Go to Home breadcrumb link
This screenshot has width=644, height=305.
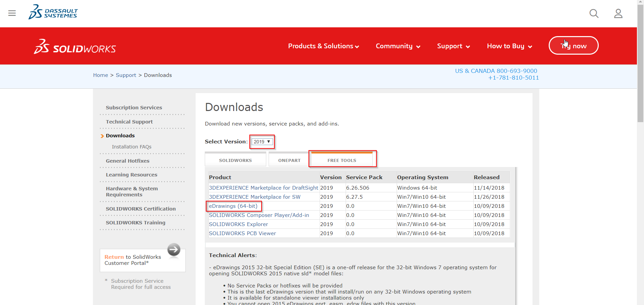[x=100, y=75]
